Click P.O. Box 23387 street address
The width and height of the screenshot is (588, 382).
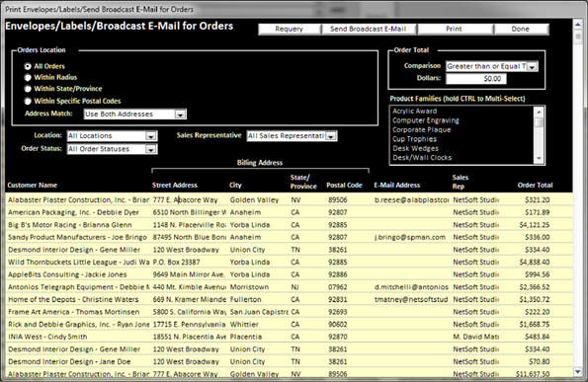point(176,263)
